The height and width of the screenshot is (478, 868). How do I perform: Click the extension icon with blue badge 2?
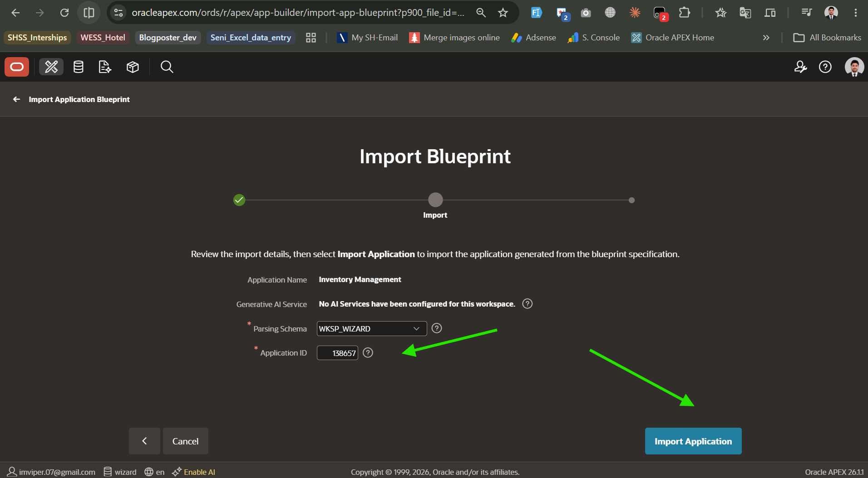(562, 14)
